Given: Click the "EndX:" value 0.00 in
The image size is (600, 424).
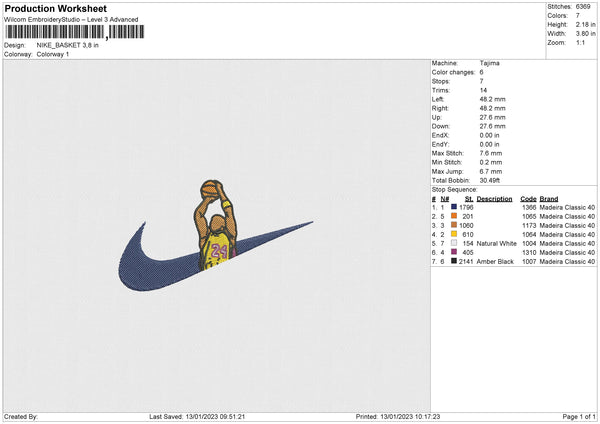Looking at the screenshot, I should [489, 135].
